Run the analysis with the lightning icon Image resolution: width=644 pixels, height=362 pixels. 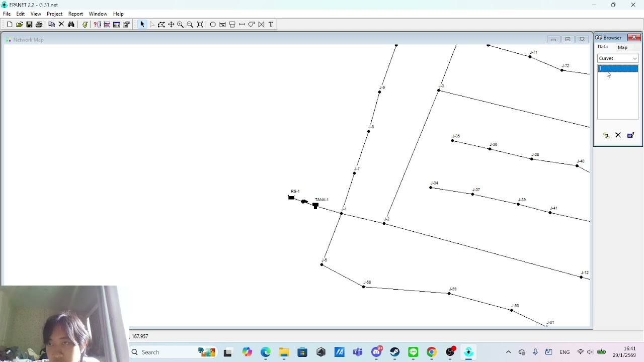(x=85, y=25)
